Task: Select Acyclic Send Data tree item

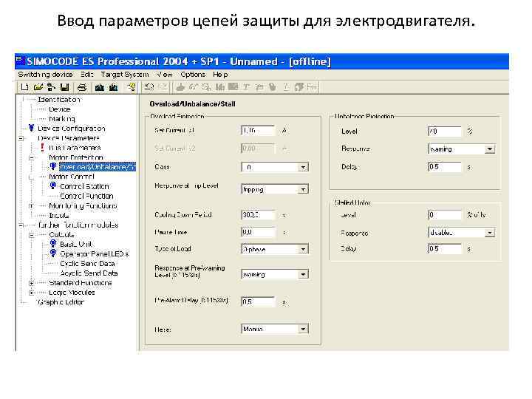Action: pos(89,273)
